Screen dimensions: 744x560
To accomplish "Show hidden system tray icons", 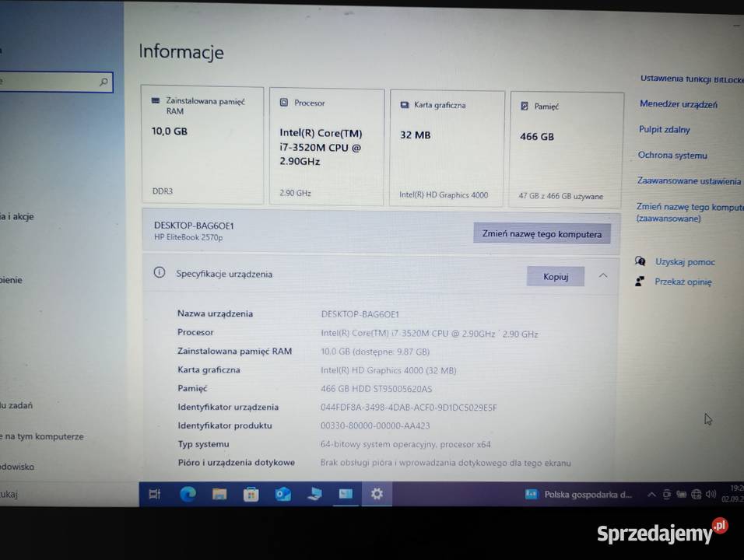I will [x=652, y=494].
